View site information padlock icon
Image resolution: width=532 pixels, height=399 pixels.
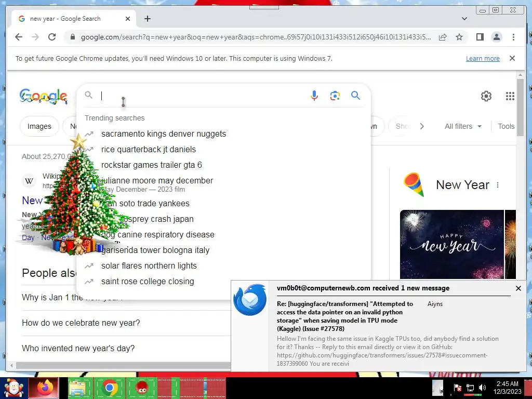72,37
